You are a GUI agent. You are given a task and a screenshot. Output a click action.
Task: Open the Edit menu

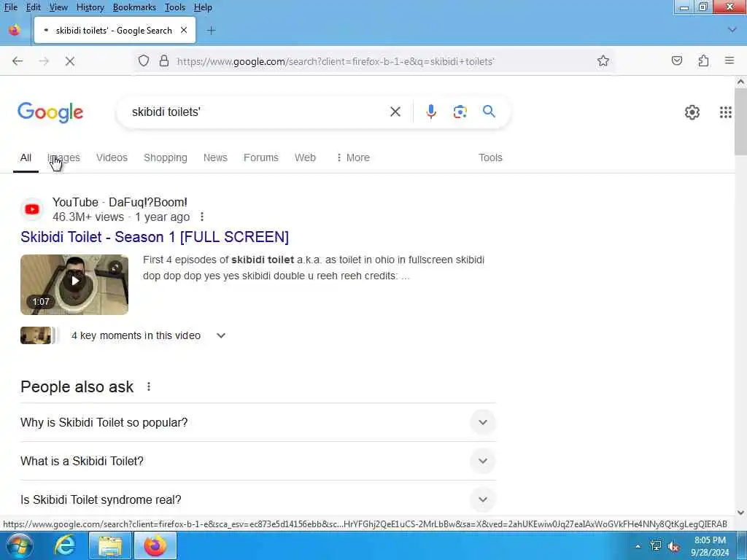33,7
